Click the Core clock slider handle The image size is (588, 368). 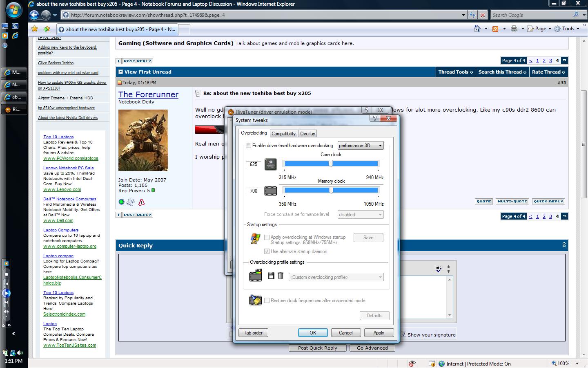[x=331, y=164]
